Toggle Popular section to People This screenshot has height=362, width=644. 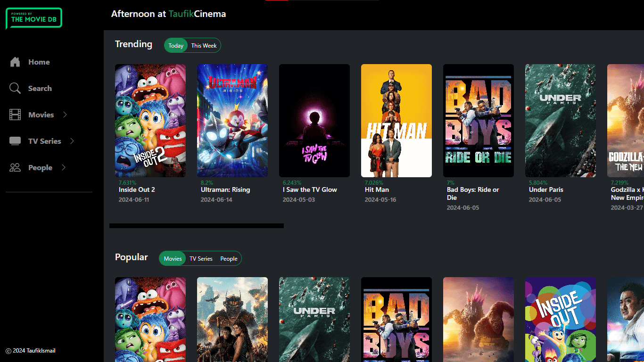(x=229, y=258)
